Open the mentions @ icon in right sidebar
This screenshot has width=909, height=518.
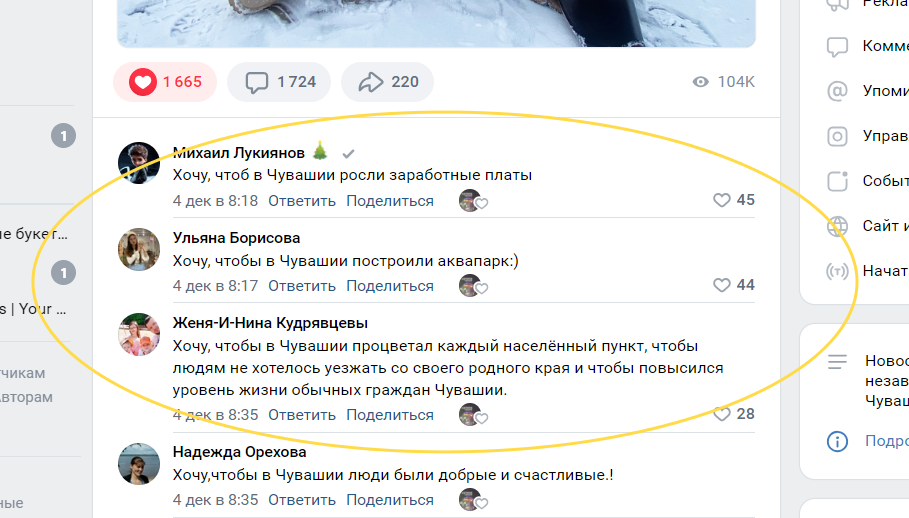[x=837, y=91]
